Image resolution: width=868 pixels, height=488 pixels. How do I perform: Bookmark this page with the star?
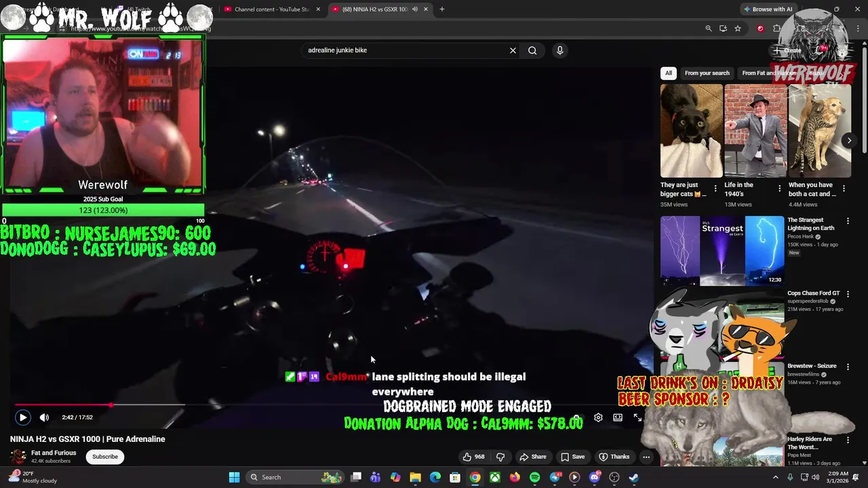[738, 28]
